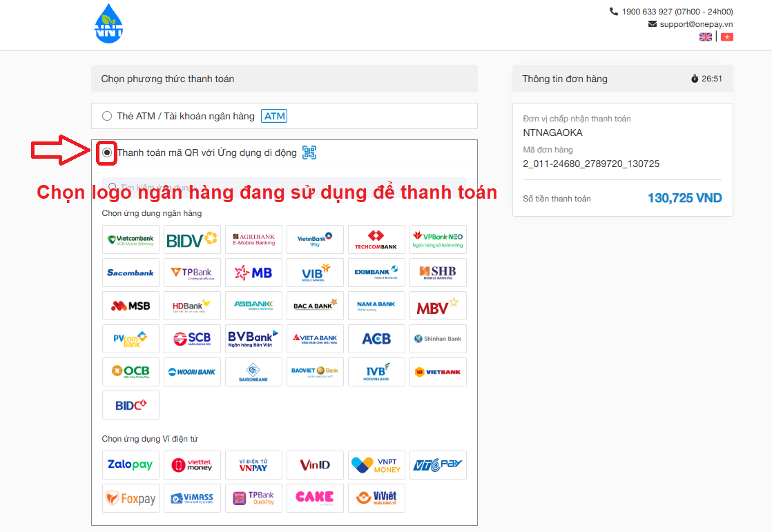The image size is (772, 532).
Task: Select the VinID wallet
Action: 315,465
